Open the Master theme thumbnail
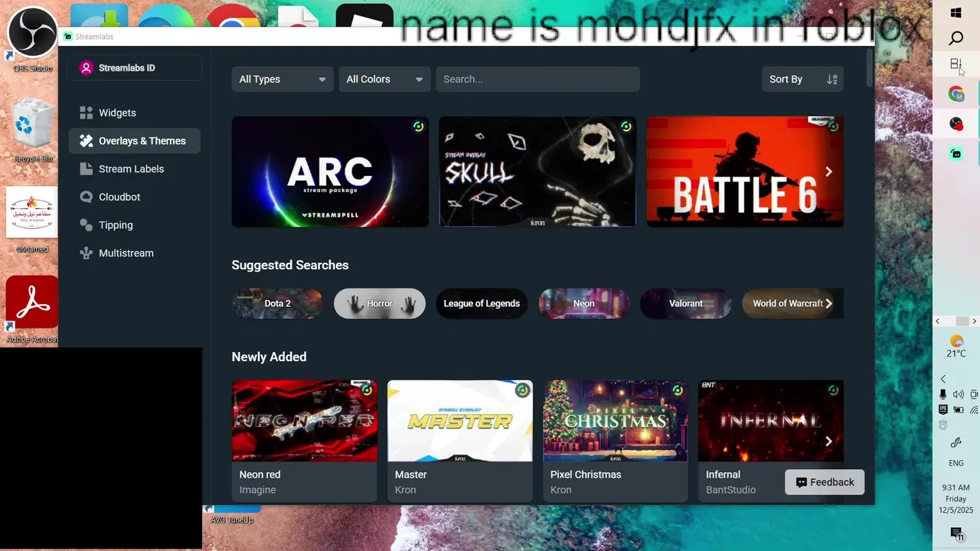 [x=460, y=421]
